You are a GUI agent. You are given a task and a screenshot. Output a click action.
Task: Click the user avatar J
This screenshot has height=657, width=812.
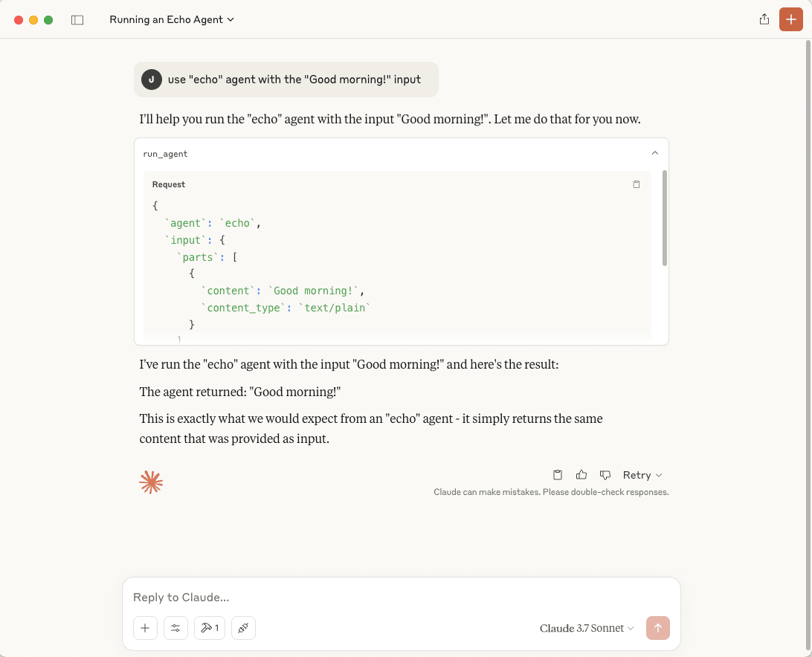click(x=152, y=80)
